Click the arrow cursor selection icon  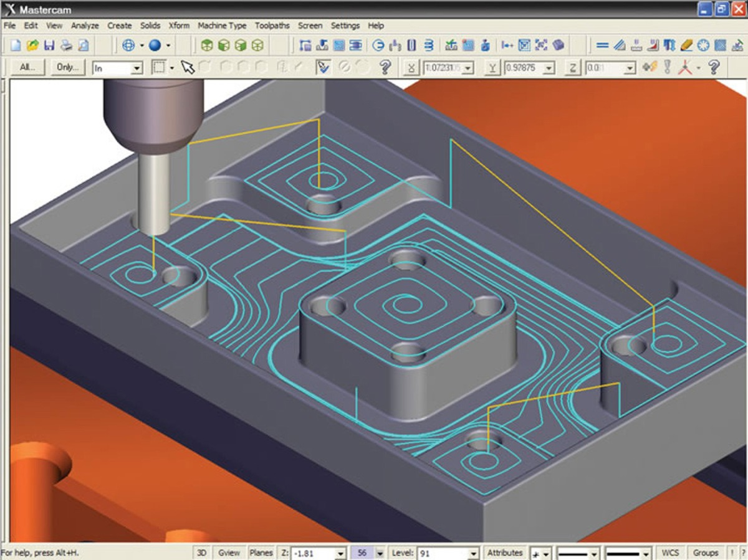(x=188, y=67)
